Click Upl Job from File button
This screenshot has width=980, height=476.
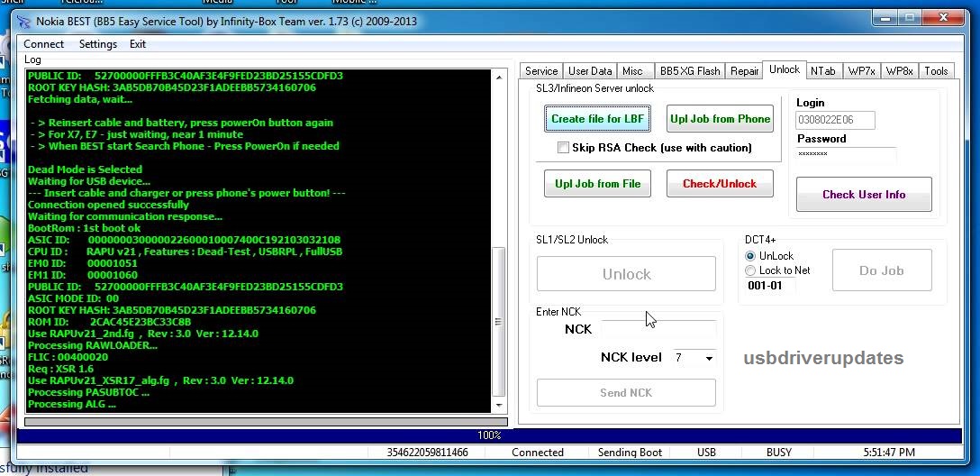click(x=597, y=183)
